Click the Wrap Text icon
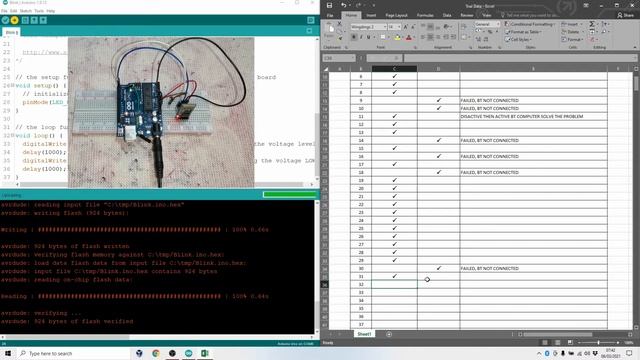Viewport: 640px width, 360px height. click(x=464, y=27)
